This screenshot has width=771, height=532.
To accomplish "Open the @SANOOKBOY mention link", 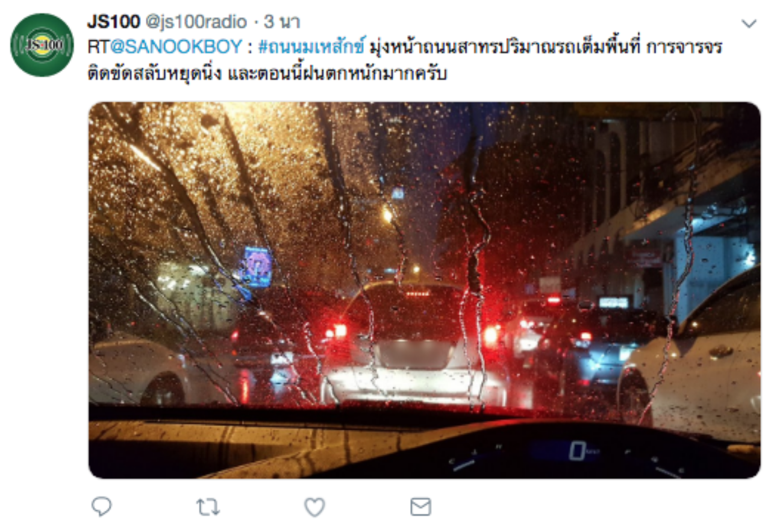I will pyautogui.click(x=173, y=47).
